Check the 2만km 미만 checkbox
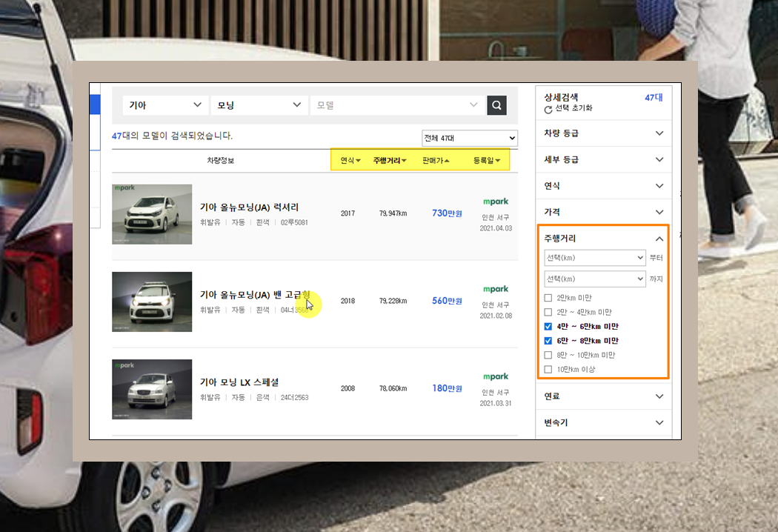This screenshot has width=778, height=532. pos(548,298)
